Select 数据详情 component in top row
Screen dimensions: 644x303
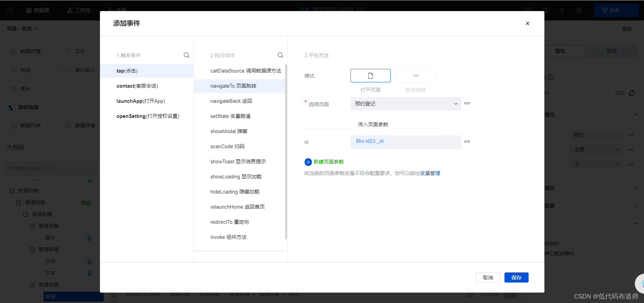click(32, 51)
